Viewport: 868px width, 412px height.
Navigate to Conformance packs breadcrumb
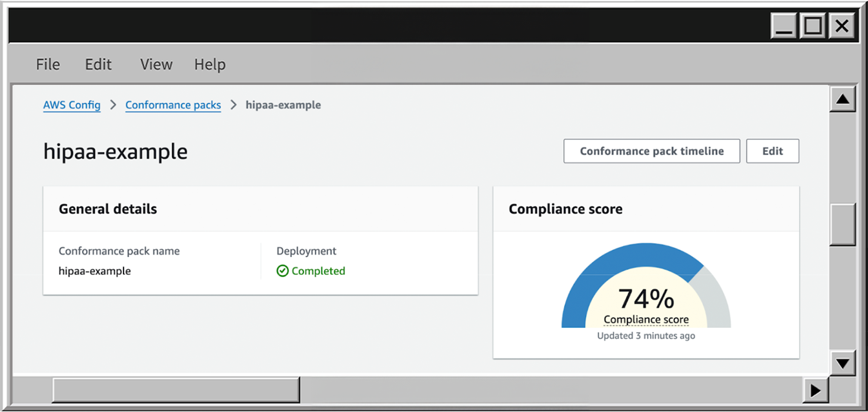(x=173, y=105)
